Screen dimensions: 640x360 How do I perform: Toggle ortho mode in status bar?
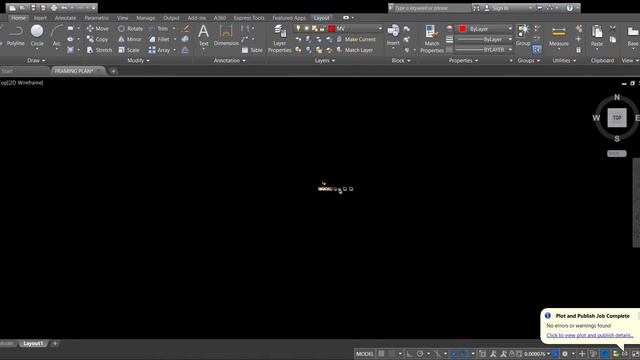tap(409, 353)
